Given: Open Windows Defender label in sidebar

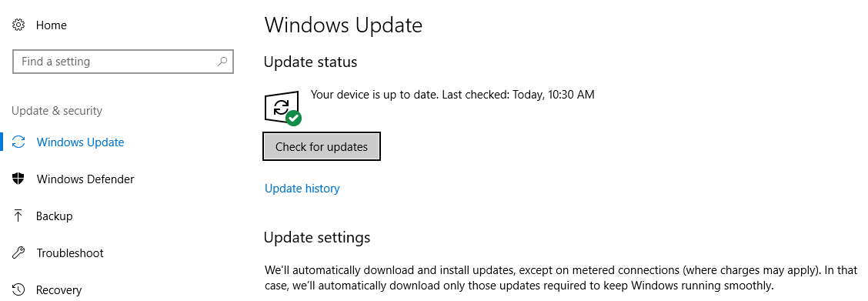Looking at the screenshot, I should pyautogui.click(x=85, y=179).
